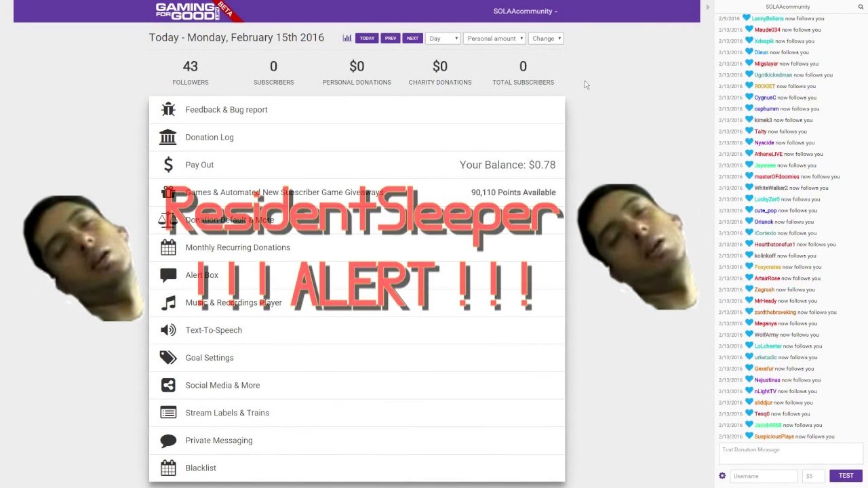Collapse the activity sidebar arrow
The height and width of the screenshot is (488, 868).
tap(708, 7)
